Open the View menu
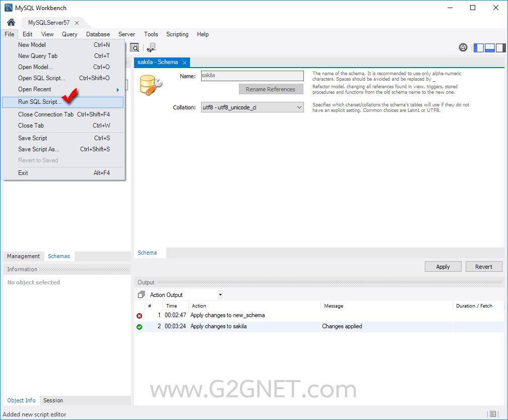This screenshot has height=420, width=508. click(x=47, y=34)
